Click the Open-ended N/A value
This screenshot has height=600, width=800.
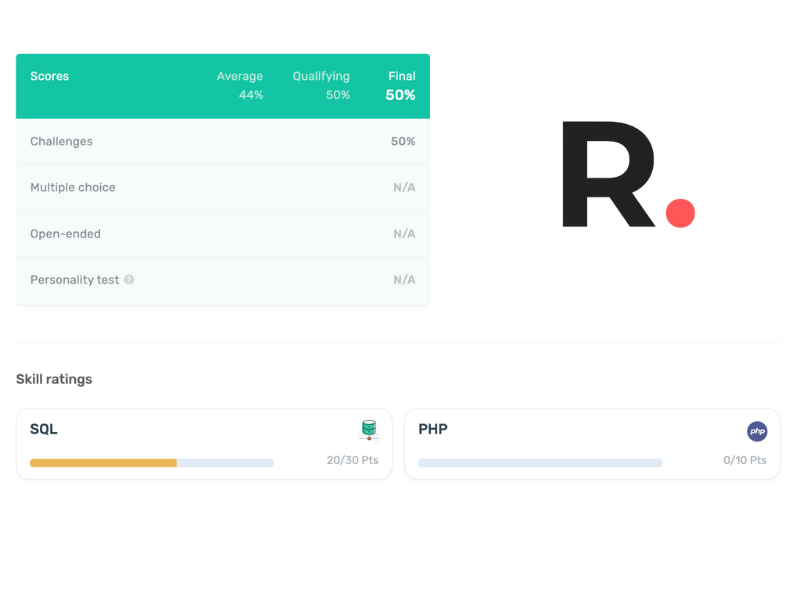(x=404, y=234)
